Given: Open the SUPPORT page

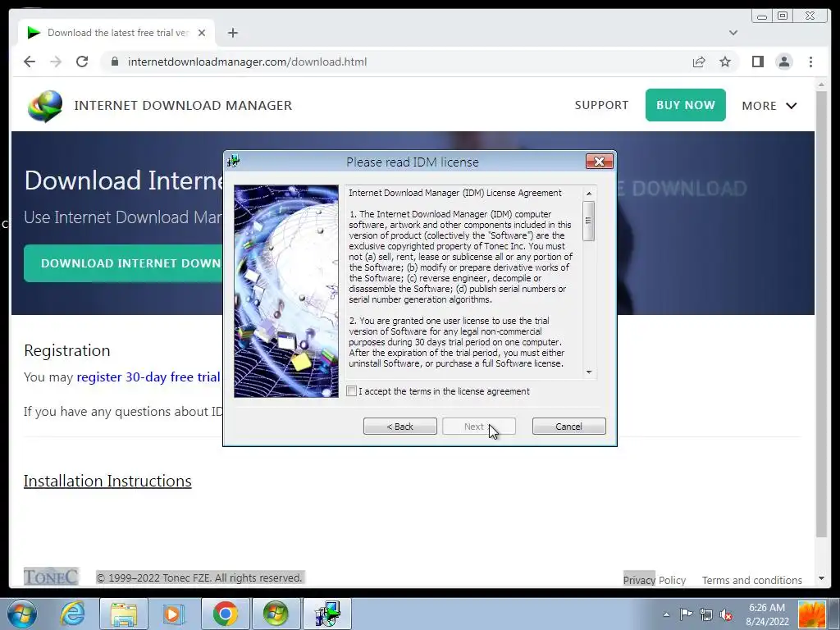Looking at the screenshot, I should (x=601, y=105).
